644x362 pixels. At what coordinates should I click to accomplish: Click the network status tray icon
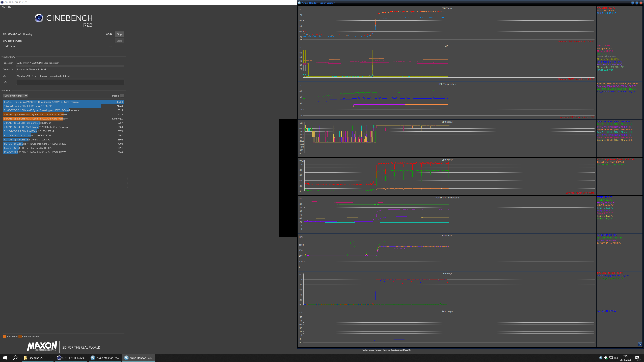[x=611, y=358]
